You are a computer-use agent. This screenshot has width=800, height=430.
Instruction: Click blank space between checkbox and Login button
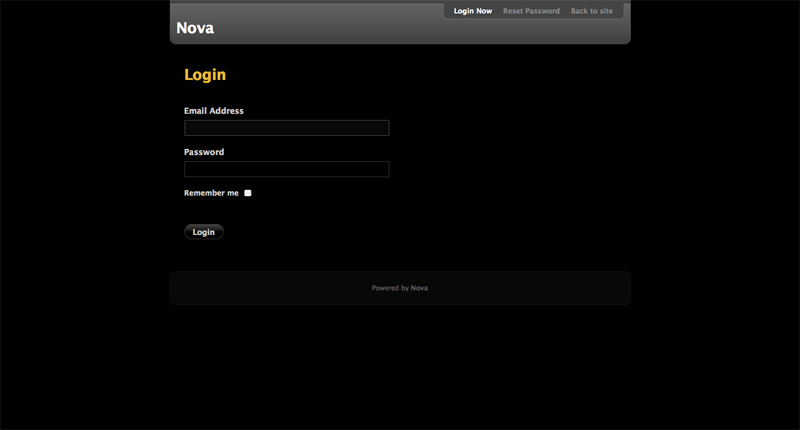pos(300,212)
